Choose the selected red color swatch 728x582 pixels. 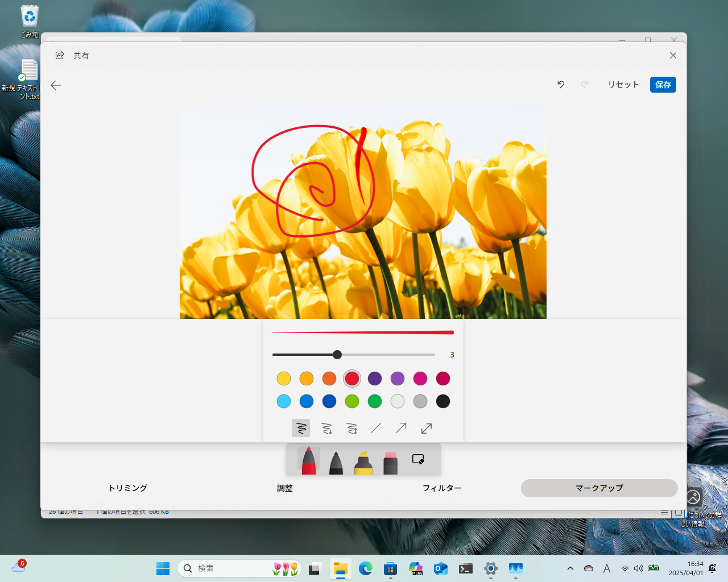[352, 379]
